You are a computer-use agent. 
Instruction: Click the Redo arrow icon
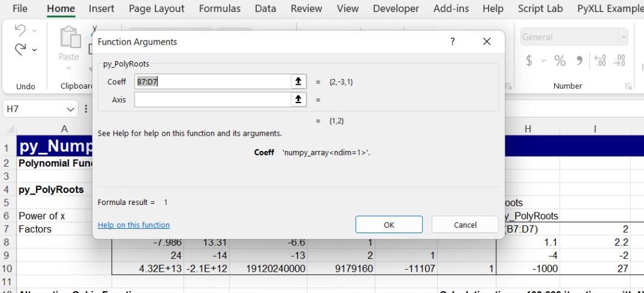pyautogui.click(x=20, y=48)
